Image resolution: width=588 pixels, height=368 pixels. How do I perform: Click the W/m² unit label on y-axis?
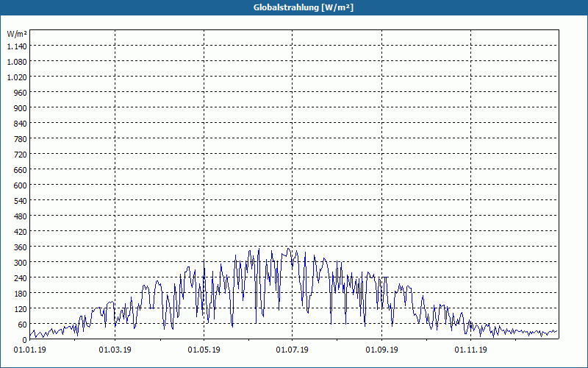point(17,34)
